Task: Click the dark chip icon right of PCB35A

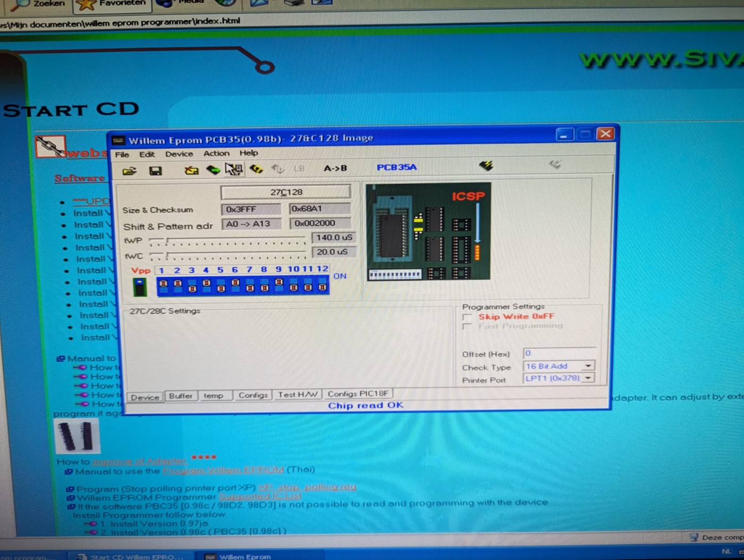Action: tap(486, 166)
